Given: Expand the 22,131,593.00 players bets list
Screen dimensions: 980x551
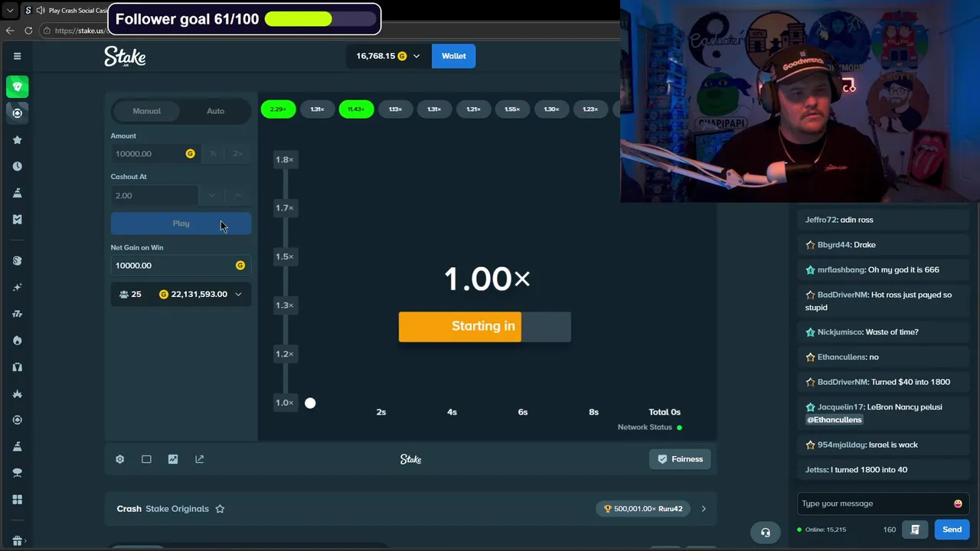Looking at the screenshot, I should 238,295.
